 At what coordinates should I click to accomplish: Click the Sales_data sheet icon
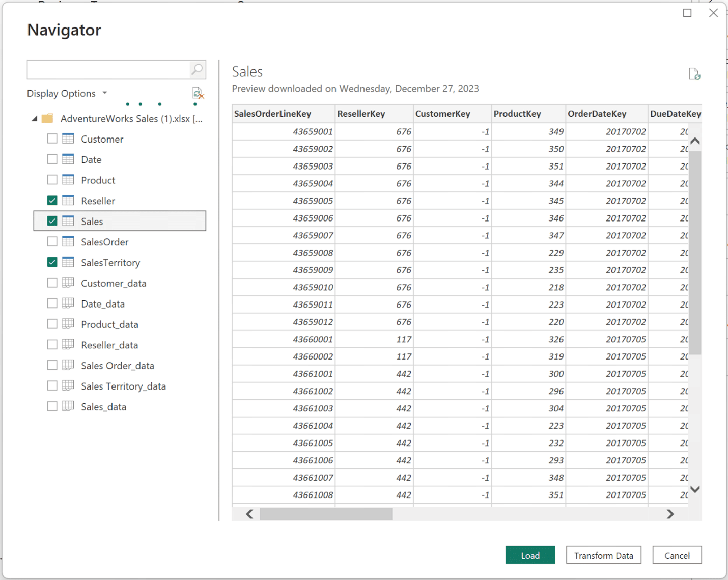(68, 406)
